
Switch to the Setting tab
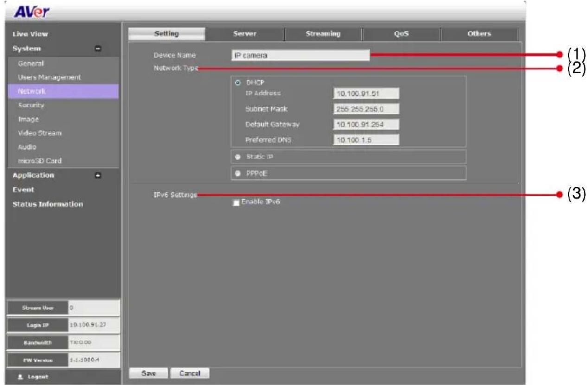click(166, 33)
